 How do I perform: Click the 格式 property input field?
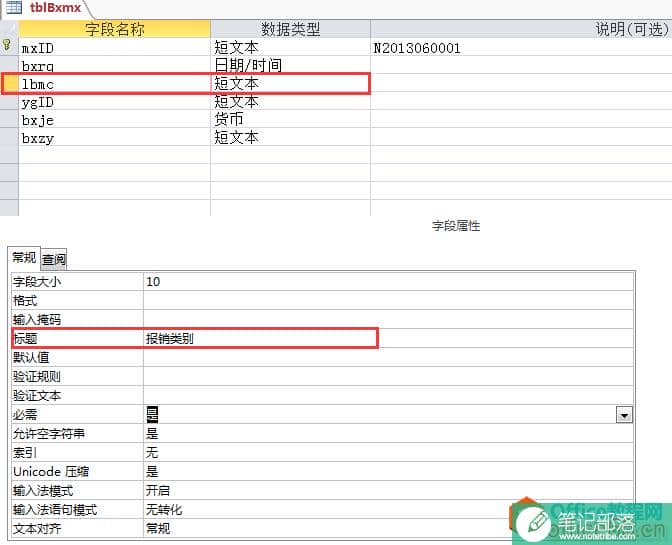click(x=388, y=300)
